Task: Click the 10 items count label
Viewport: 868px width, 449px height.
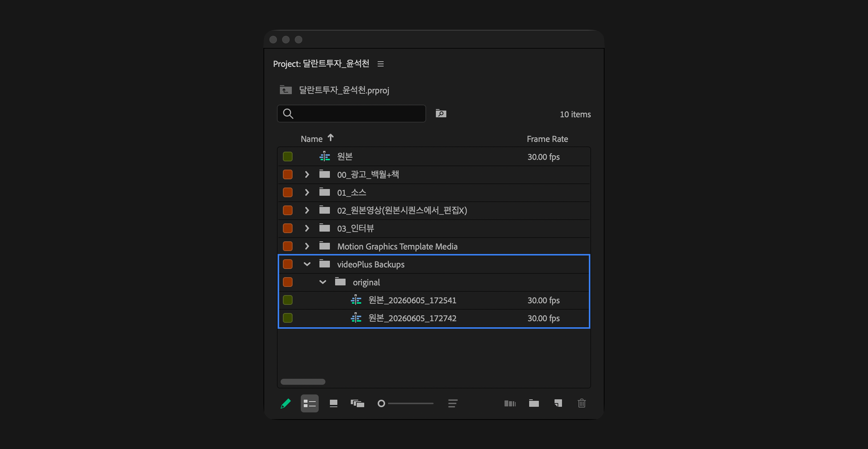Action: coord(575,114)
